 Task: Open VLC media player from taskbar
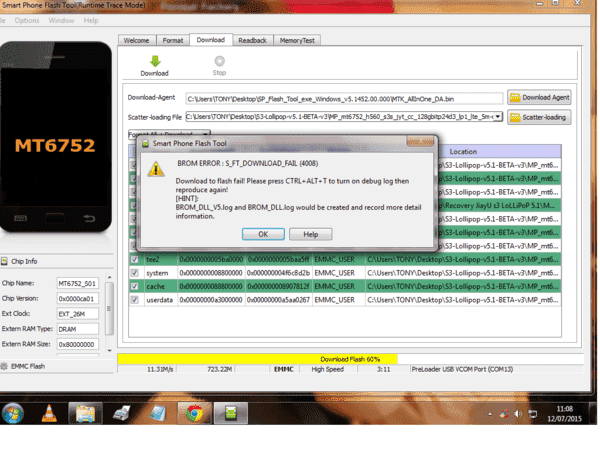[49, 413]
